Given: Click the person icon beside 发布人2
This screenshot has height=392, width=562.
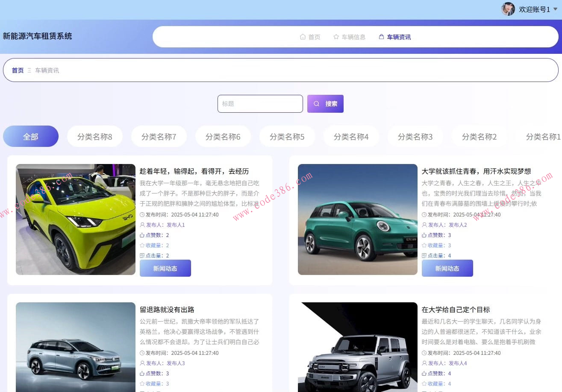Looking at the screenshot, I should click(x=424, y=225).
